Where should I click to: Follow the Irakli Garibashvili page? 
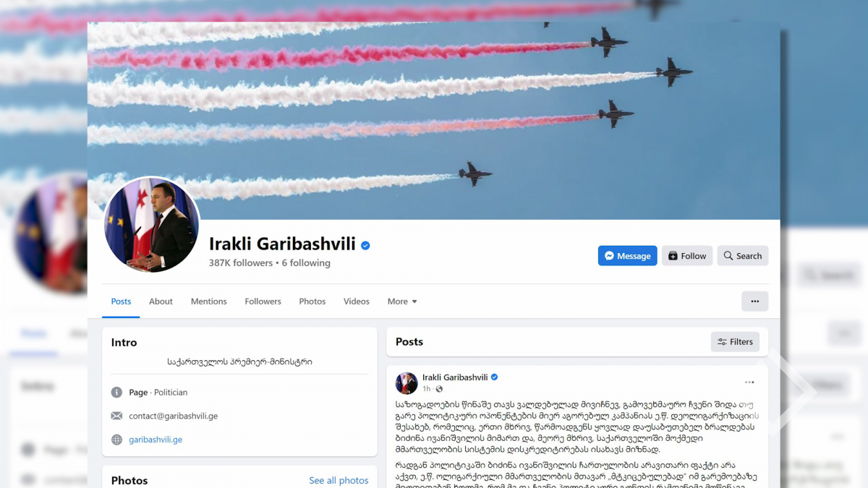(687, 256)
